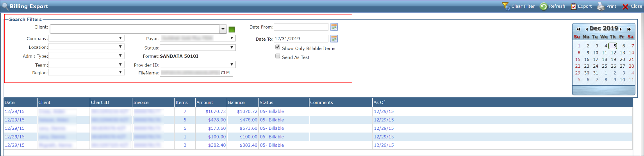This screenshot has height=156, width=644.
Task: Click the Print printer icon
Action: pos(601,6)
